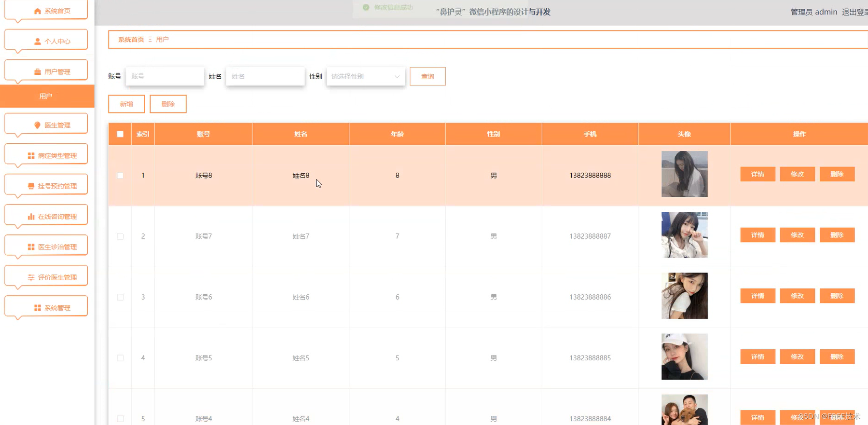This screenshot has height=425, width=868.
Task: Click 删除 for row 账号5
Action: [837, 356]
